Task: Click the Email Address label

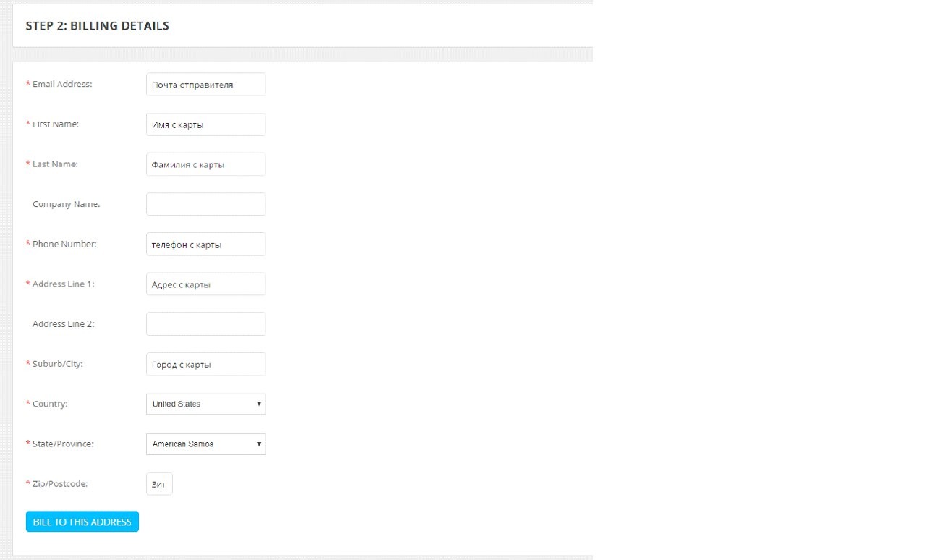Action: [x=62, y=84]
